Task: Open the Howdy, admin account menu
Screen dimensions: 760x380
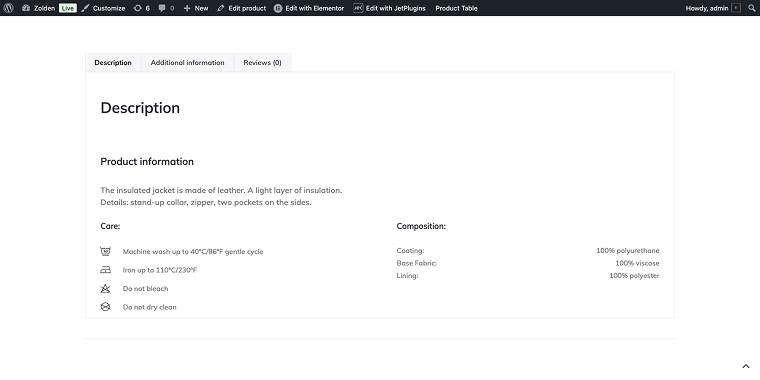Action: [x=712, y=8]
